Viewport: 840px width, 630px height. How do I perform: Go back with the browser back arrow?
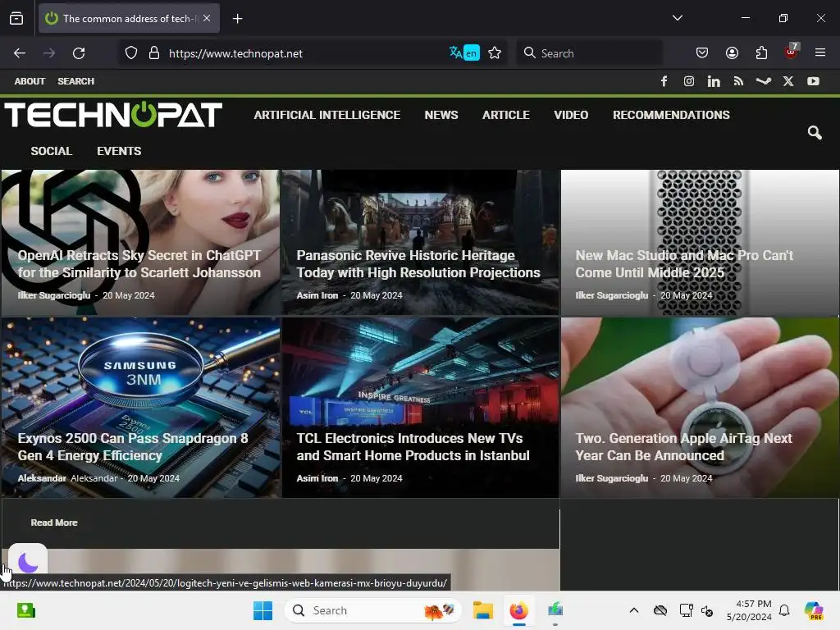pyautogui.click(x=20, y=53)
